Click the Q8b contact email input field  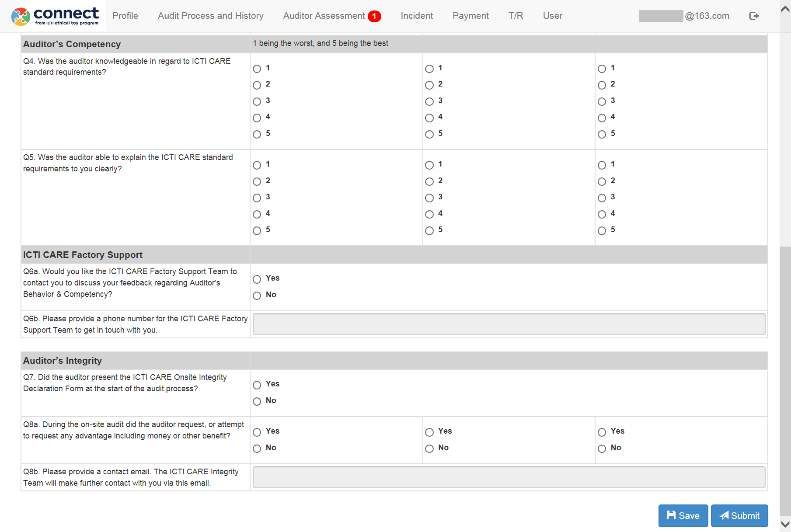509,477
